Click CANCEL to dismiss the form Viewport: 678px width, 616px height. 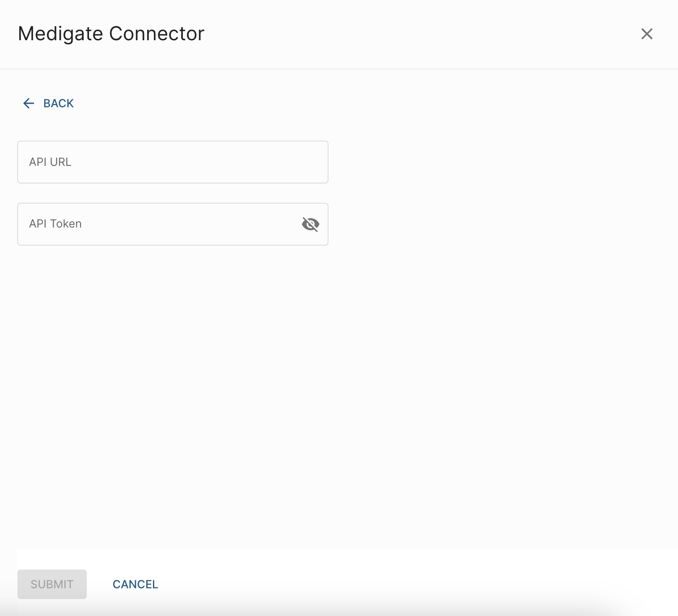pos(135,584)
